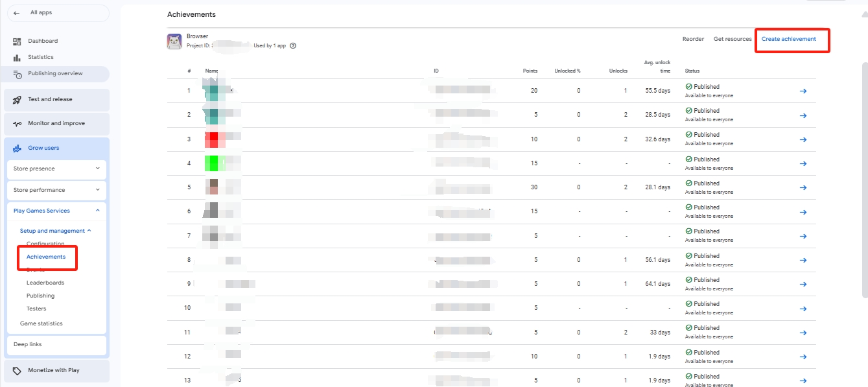
Task: Click Published status in row 1
Action: click(x=703, y=86)
